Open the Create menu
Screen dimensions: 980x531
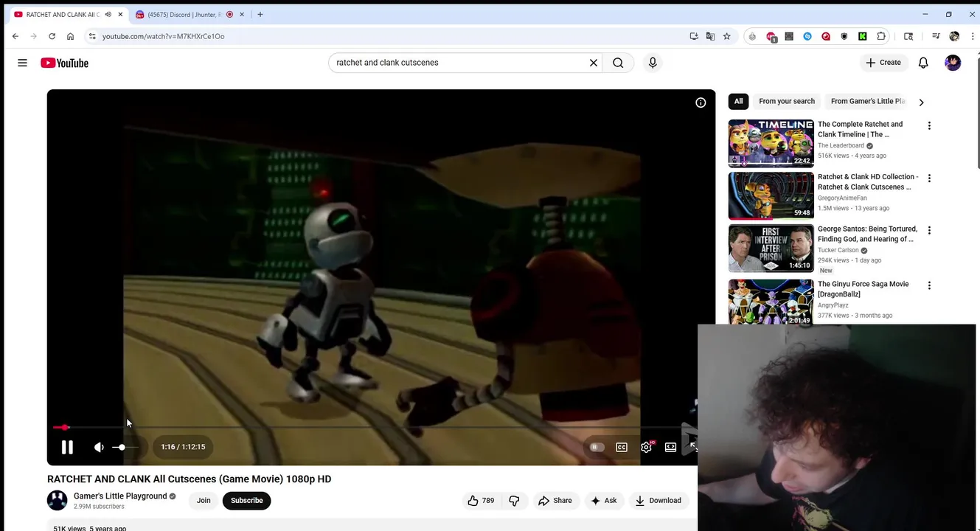click(883, 63)
